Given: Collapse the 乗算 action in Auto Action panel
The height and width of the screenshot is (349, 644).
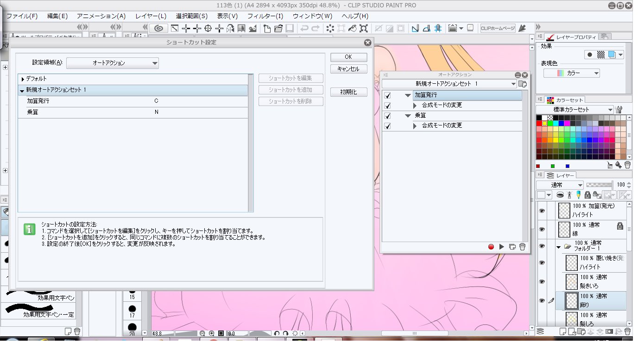Looking at the screenshot, I should 408,116.
